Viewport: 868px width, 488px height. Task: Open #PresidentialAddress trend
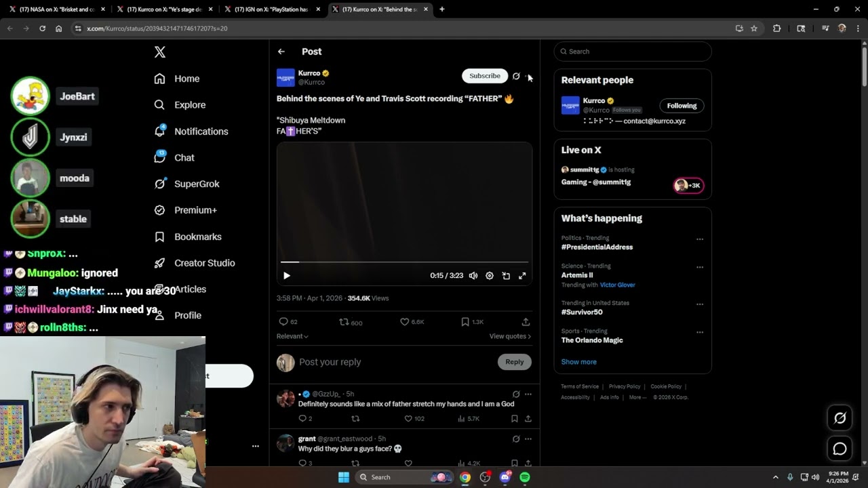[x=597, y=247]
